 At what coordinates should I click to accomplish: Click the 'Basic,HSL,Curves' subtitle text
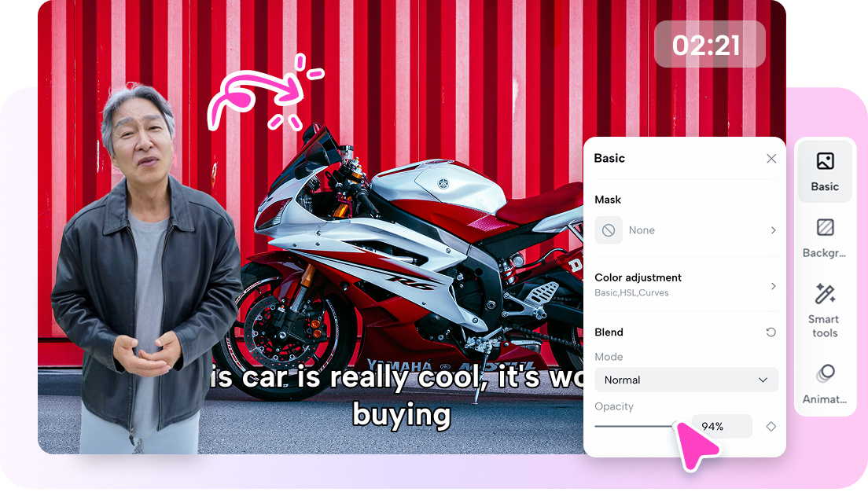point(631,293)
